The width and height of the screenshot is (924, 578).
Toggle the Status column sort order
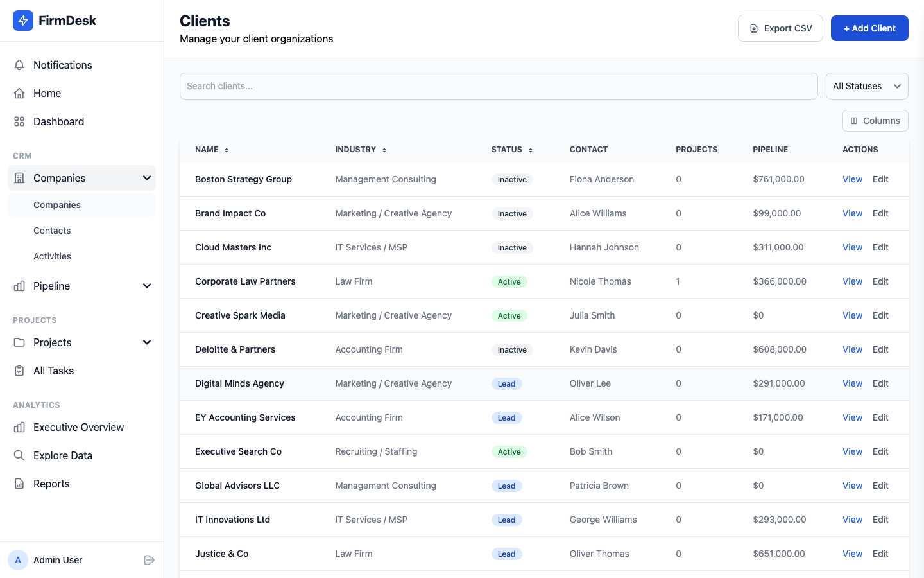pos(531,149)
